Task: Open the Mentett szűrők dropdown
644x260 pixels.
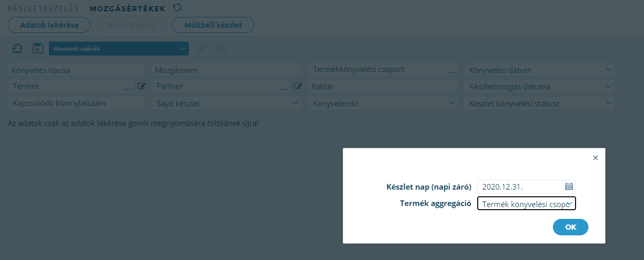Action: (119, 48)
